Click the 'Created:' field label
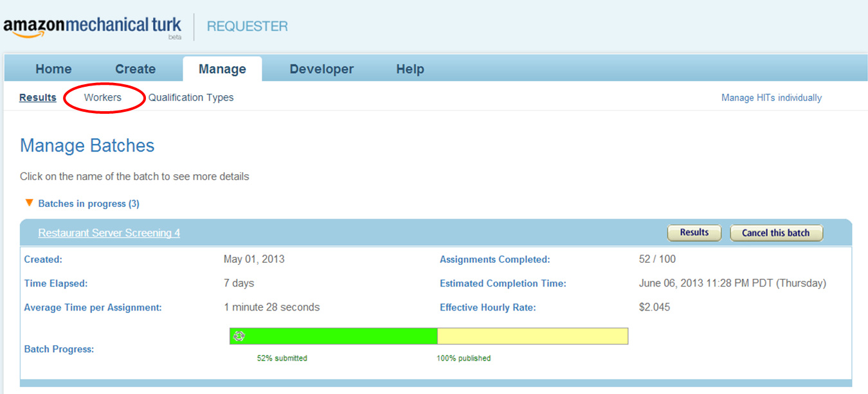The image size is (868, 394). tap(43, 260)
